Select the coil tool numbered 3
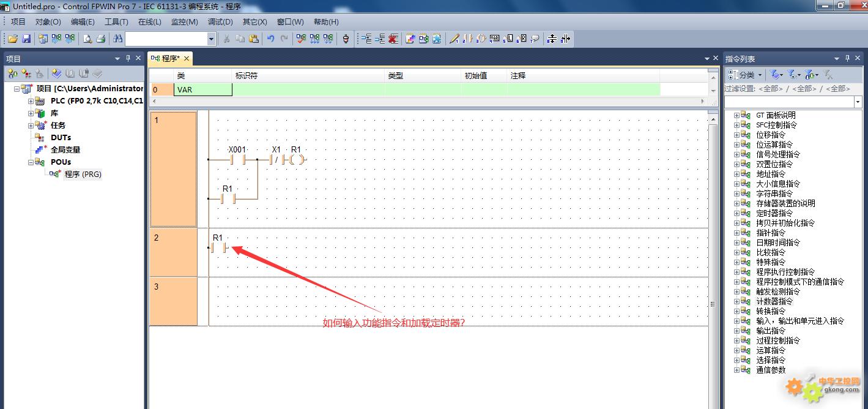868x409 pixels. [x=481, y=39]
